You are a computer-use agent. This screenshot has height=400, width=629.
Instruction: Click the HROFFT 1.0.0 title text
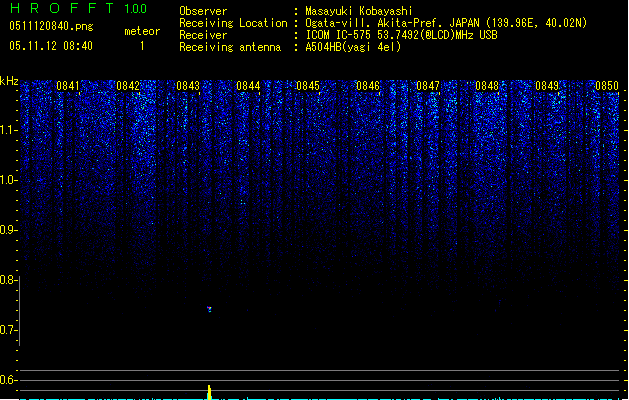click(79, 8)
